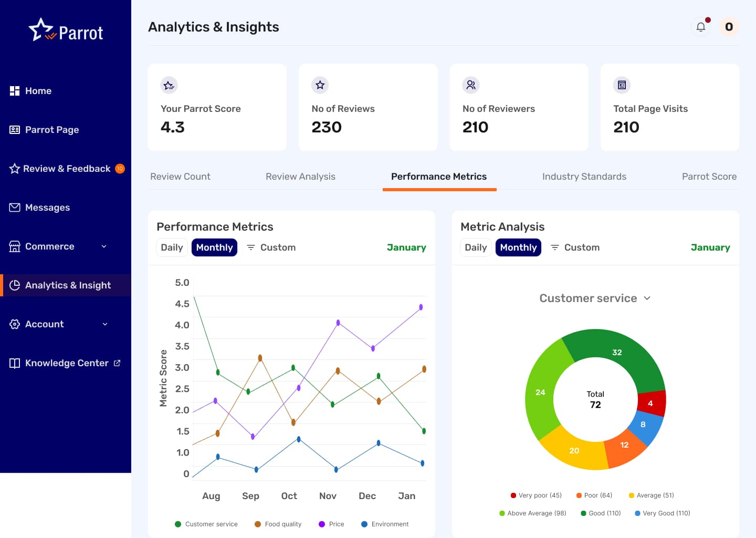Select Daily in Metric Analysis panel
This screenshot has height=538, width=756.
[476, 247]
